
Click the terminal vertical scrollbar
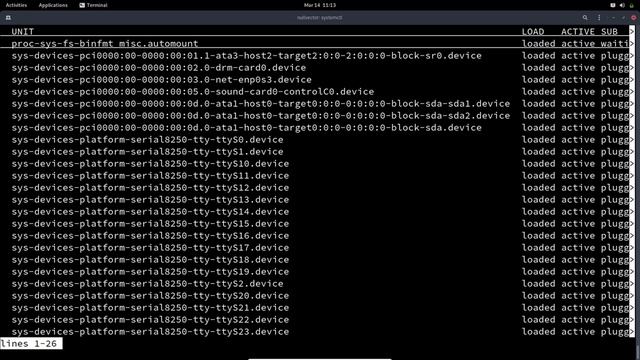coord(638,192)
